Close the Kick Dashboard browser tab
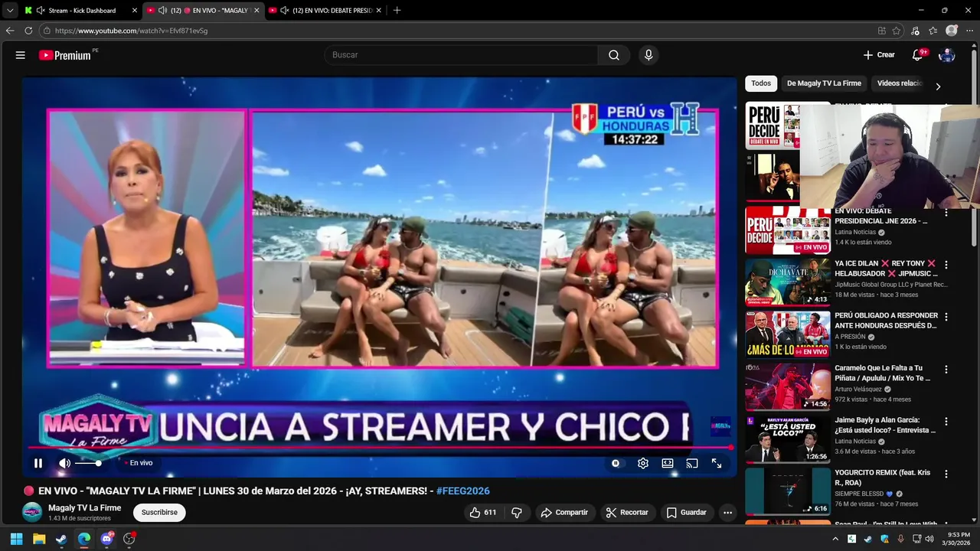This screenshot has width=980, height=551. pyautogui.click(x=135, y=11)
